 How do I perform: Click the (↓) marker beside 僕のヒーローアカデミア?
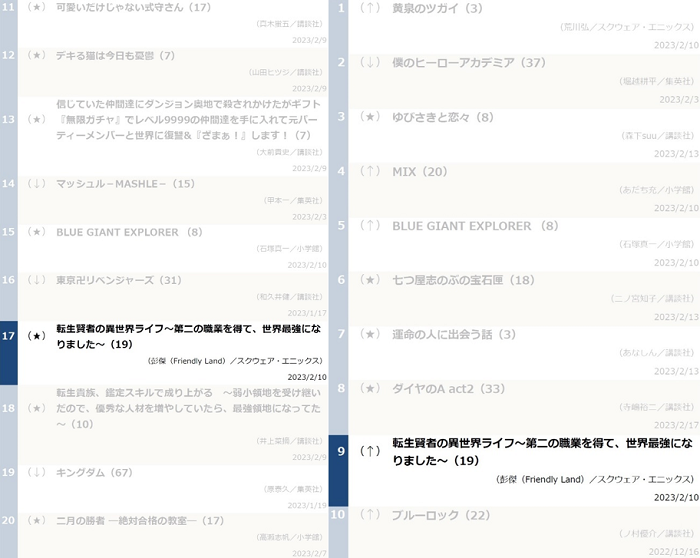click(x=370, y=63)
